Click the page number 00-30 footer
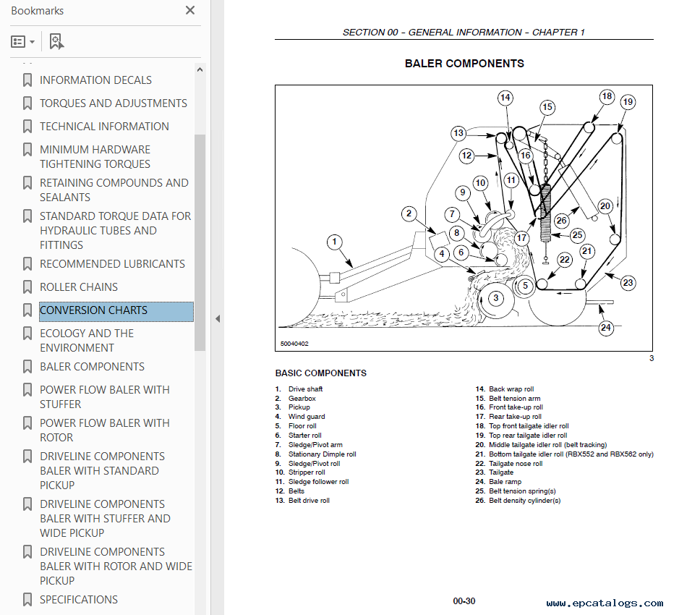 point(464,601)
